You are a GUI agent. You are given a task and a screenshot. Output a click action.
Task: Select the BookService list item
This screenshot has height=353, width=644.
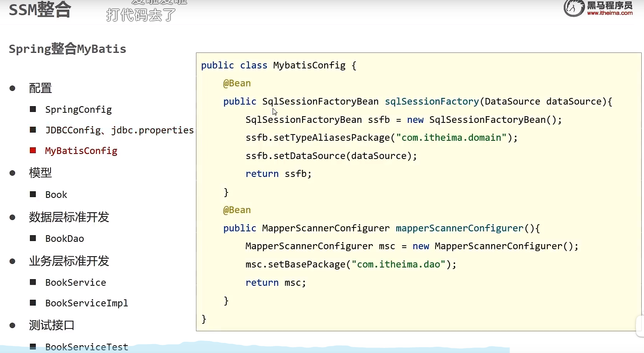pyautogui.click(x=76, y=283)
